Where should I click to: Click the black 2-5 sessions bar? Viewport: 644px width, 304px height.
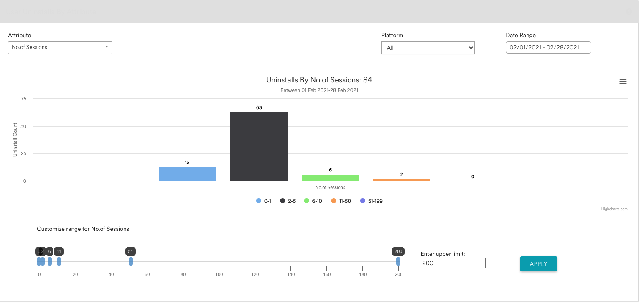pyautogui.click(x=259, y=147)
